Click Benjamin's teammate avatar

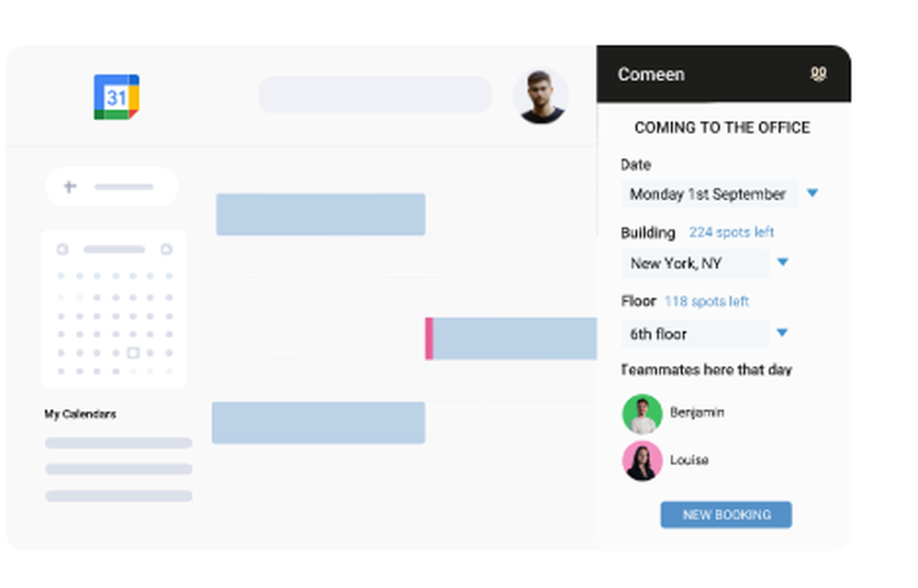(x=642, y=413)
